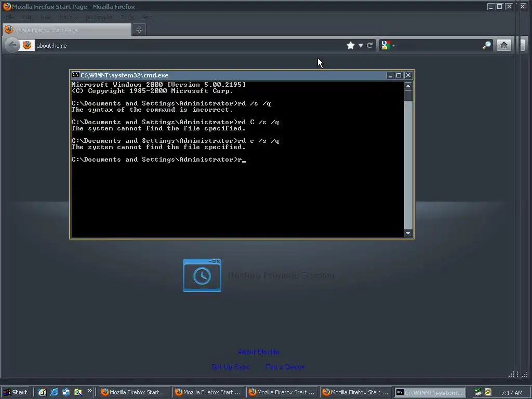Open the Help menu in Firefox
Screen dimensions: 532x399
coord(147,17)
